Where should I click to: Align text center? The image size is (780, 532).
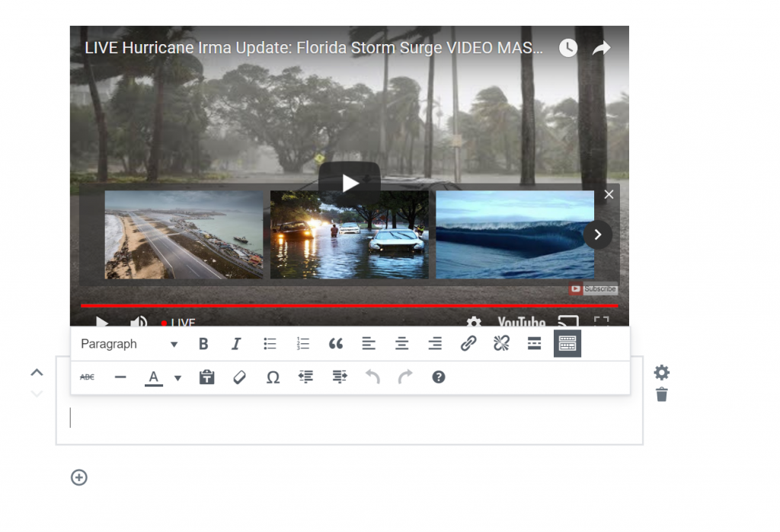(402, 343)
